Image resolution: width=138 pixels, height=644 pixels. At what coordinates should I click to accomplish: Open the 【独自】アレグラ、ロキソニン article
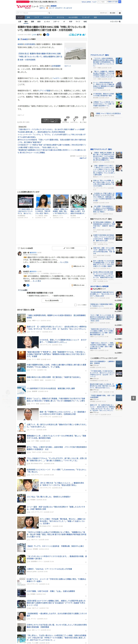click(x=55, y=546)
